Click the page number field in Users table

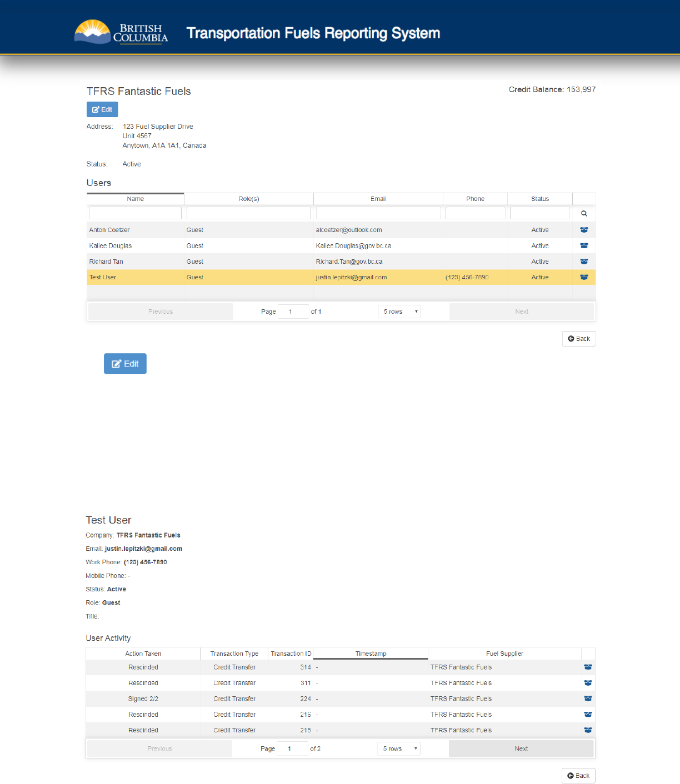tap(293, 311)
